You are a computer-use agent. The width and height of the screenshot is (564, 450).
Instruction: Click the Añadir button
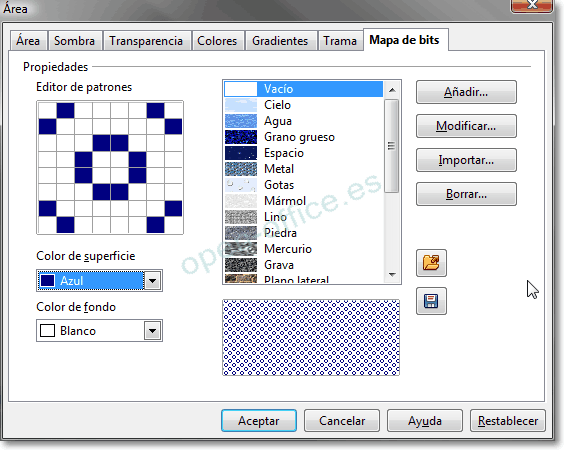point(466,92)
